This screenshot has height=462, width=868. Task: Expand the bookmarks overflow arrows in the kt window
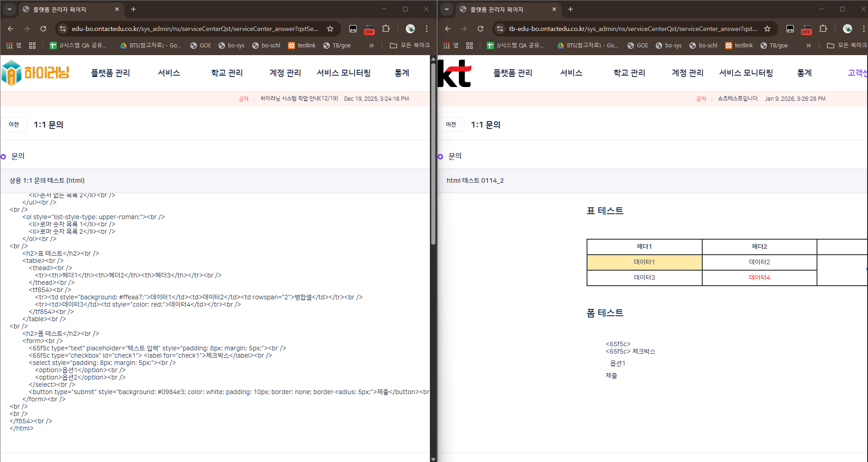tap(808, 46)
